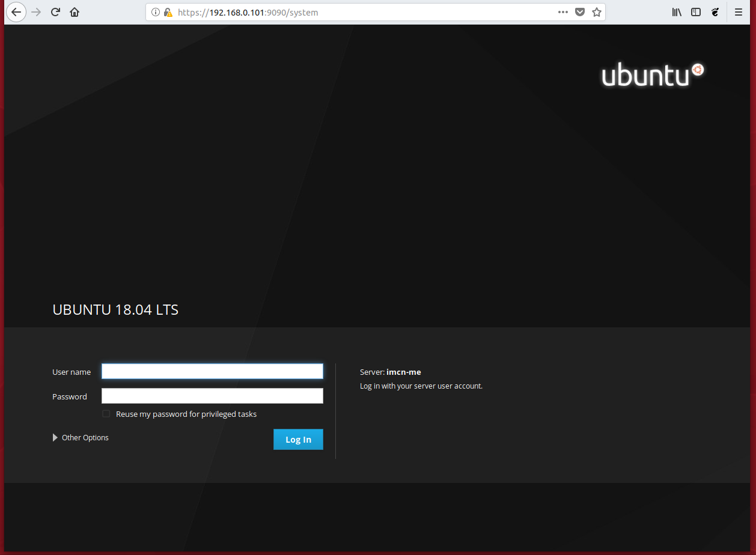This screenshot has height=555, width=756.
Task: Click the browser Back arrow button
Action: tap(16, 12)
